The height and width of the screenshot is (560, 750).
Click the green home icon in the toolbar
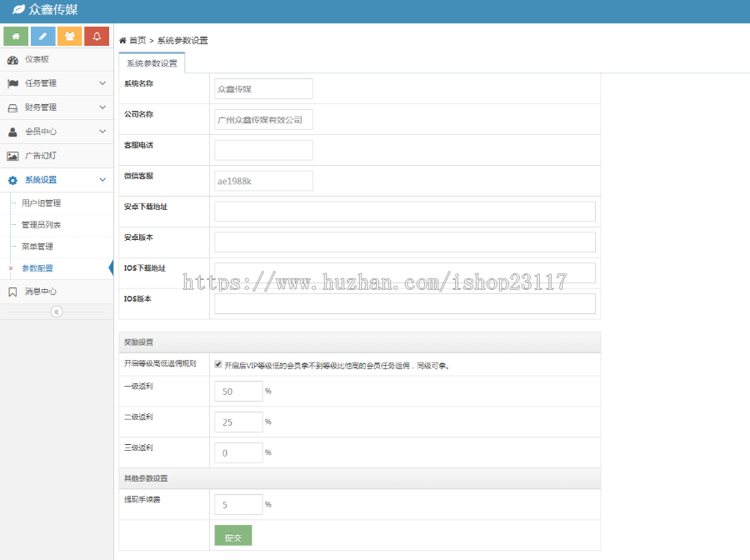point(17,36)
